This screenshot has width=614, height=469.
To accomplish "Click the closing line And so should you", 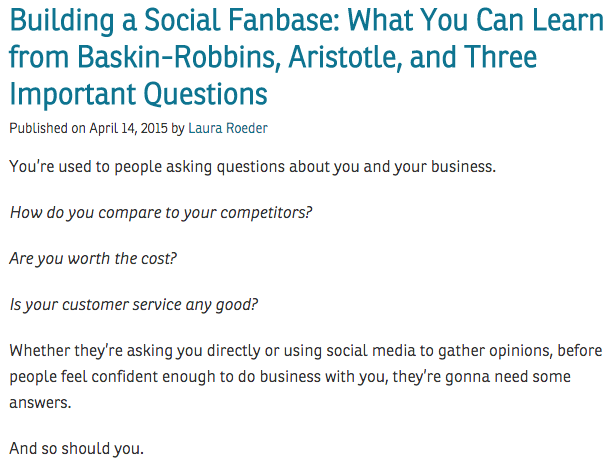I will [x=77, y=449].
